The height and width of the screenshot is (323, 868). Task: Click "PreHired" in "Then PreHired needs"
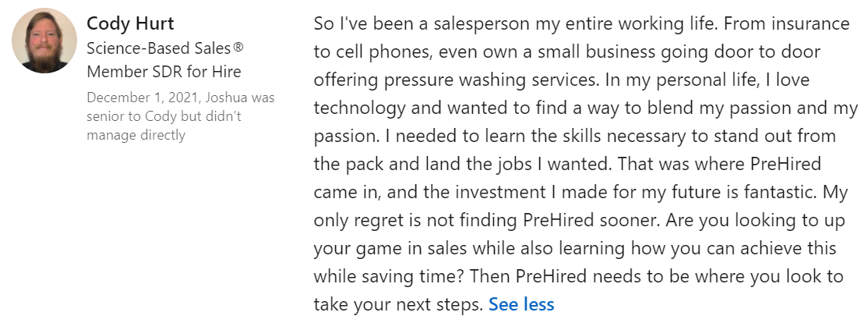tap(554, 276)
